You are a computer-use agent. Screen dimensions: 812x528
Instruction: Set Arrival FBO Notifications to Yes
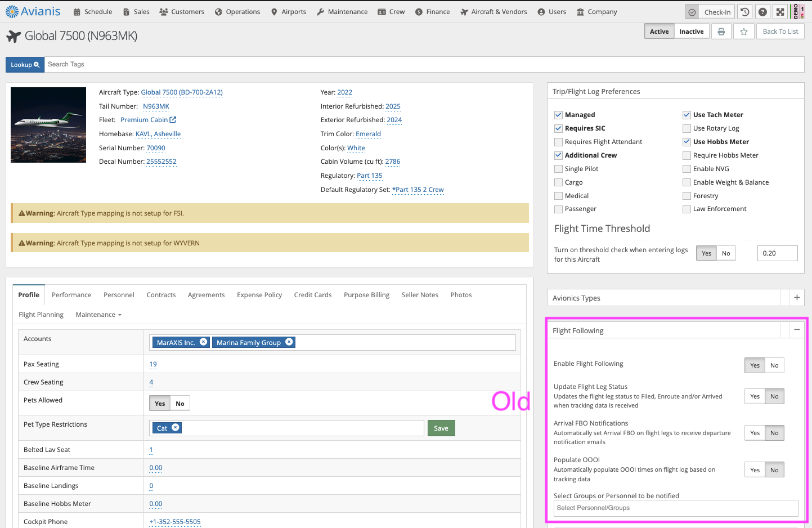click(755, 433)
